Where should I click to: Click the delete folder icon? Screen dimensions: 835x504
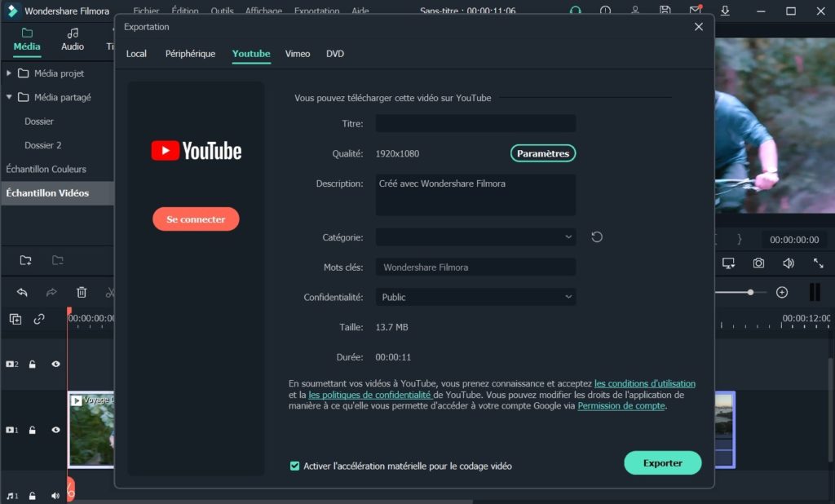click(x=58, y=260)
